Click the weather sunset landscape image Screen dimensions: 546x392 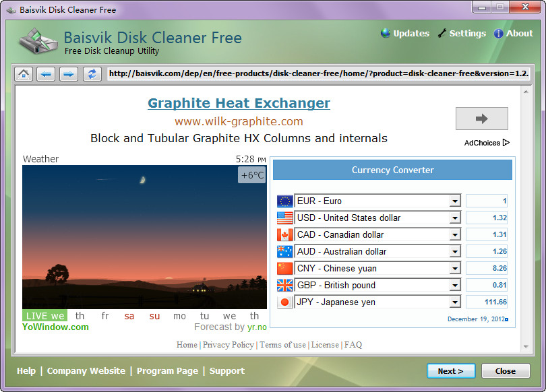tap(144, 237)
